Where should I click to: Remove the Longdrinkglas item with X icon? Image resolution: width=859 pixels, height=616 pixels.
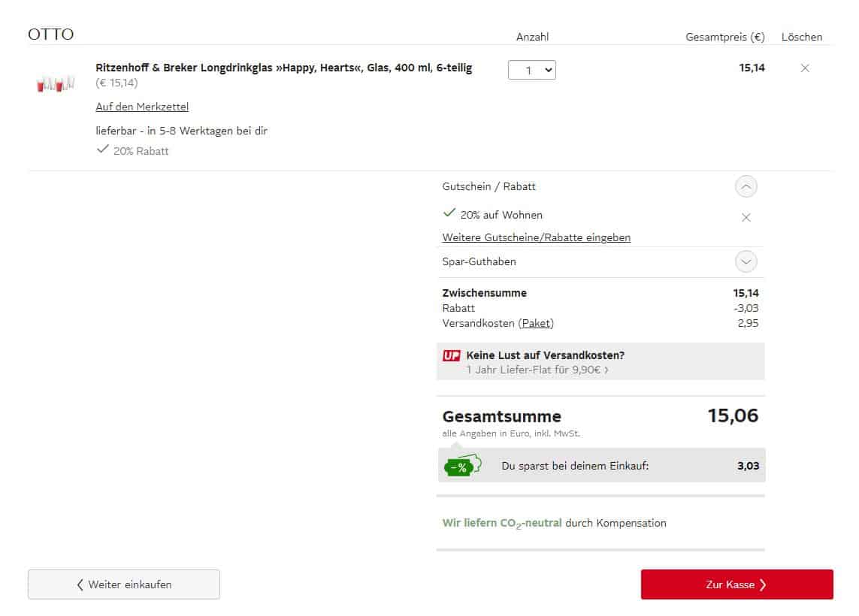(805, 68)
